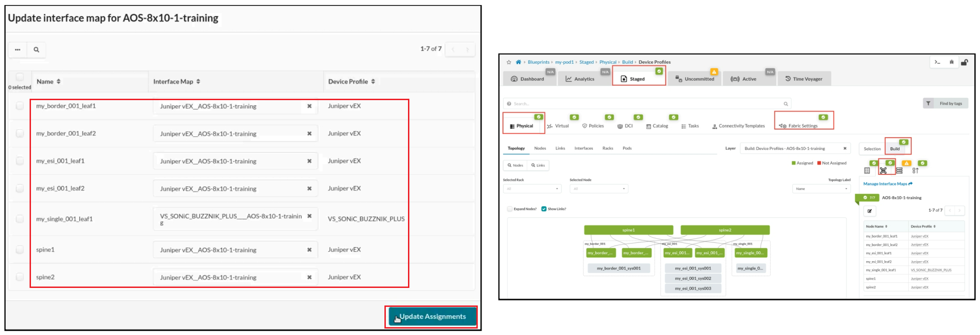
Task: Open the Fabric Settings tab
Action: 803,126
